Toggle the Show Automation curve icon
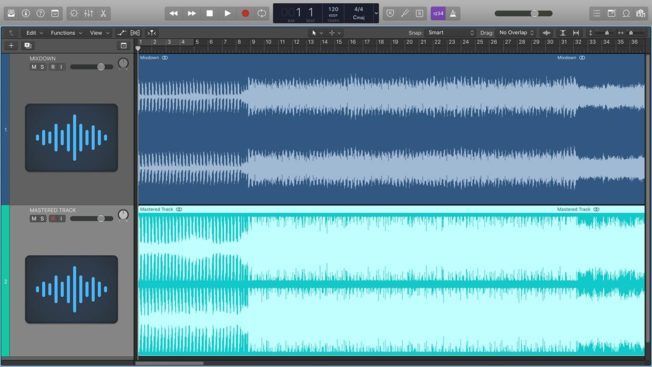652x367 pixels. pos(121,33)
